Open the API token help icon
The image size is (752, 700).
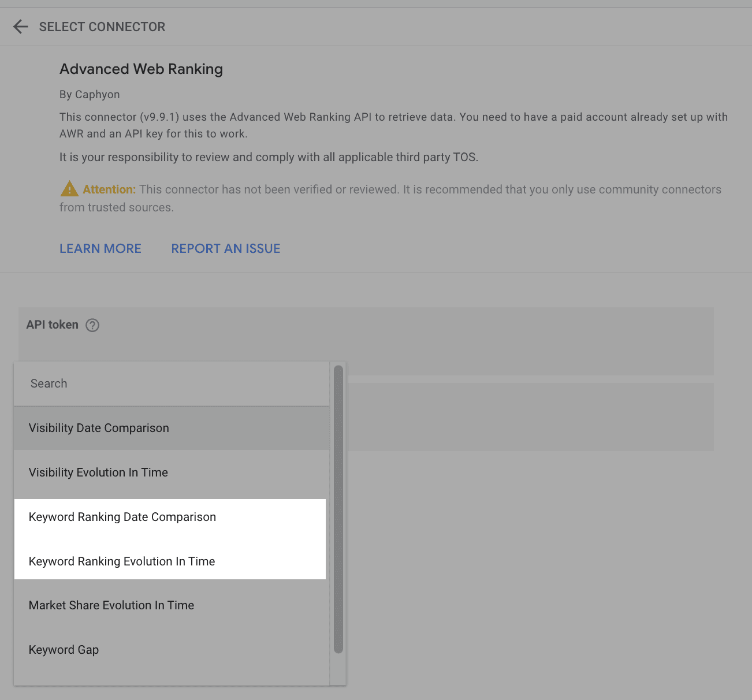(92, 325)
